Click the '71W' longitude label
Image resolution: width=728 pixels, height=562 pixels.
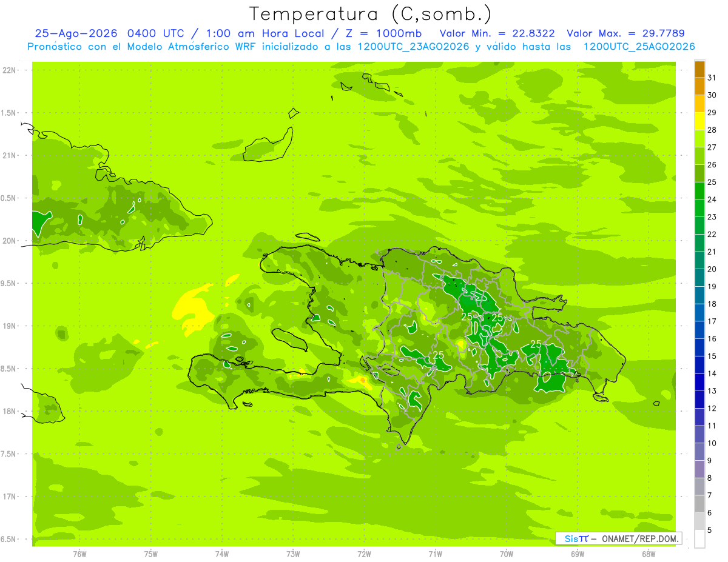point(435,554)
